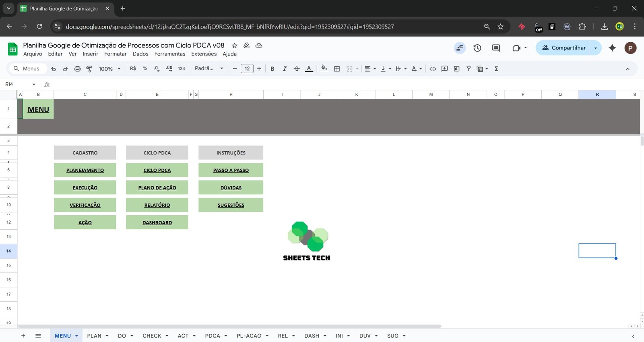Click the insert link icon
644x342 pixels.
(432, 69)
